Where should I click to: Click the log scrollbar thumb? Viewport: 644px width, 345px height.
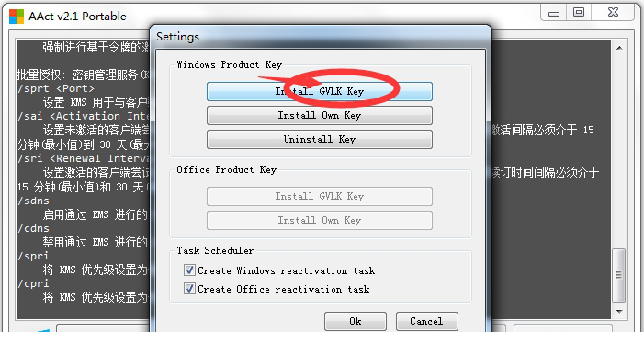click(618, 275)
